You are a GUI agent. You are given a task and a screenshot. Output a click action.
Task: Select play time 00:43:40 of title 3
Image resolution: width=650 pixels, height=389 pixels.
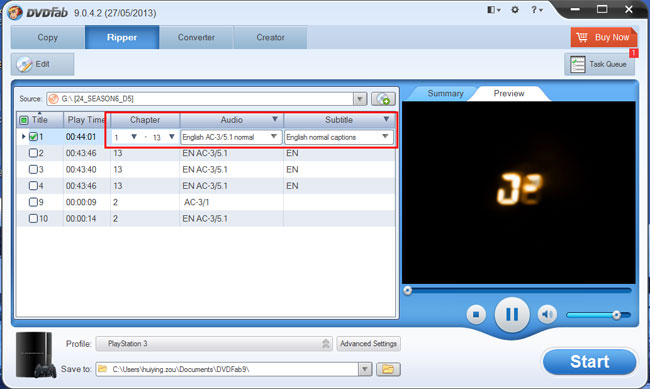[81, 169]
